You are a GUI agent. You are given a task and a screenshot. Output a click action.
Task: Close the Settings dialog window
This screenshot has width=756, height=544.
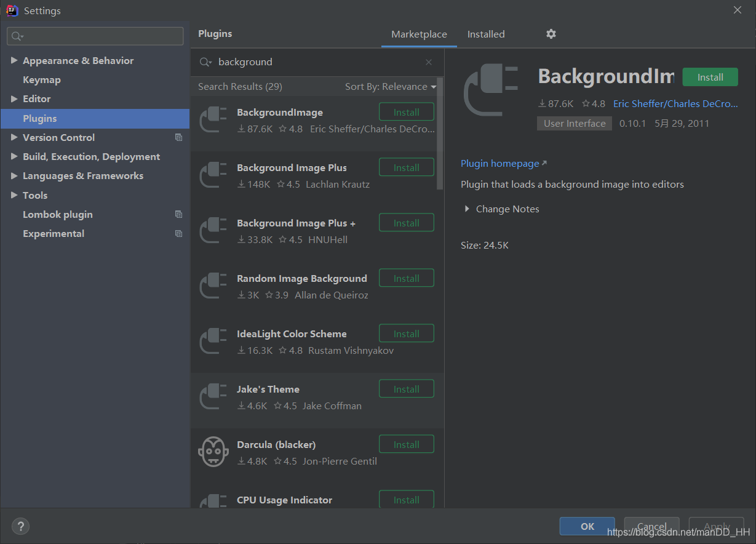pyautogui.click(x=738, y=10)
